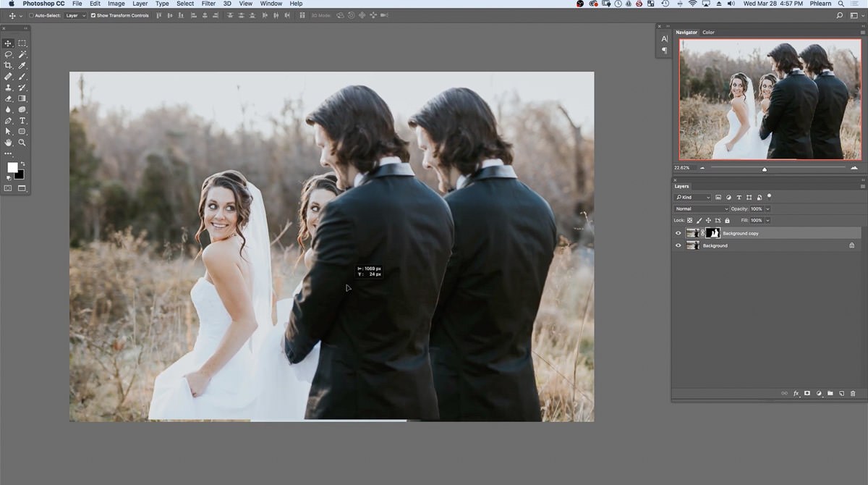Toggle the layer filtering switch
Image resolution: width=868 pixels, height=485 pixels.
769,196
